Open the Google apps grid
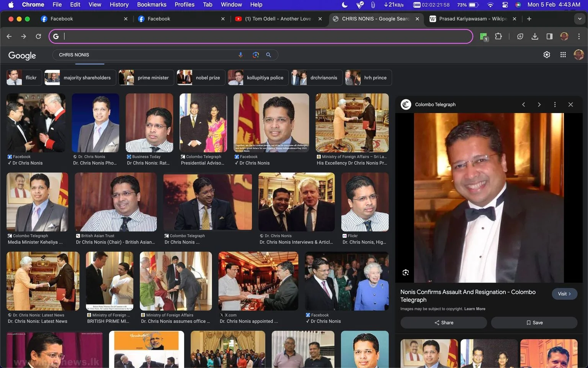588x368 pixels. (x=563, y=55)
